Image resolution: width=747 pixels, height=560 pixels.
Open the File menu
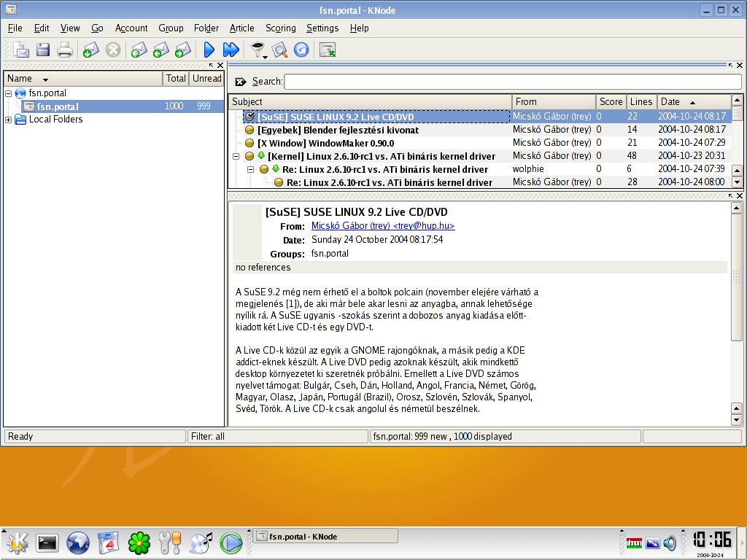tap(15, 28)
